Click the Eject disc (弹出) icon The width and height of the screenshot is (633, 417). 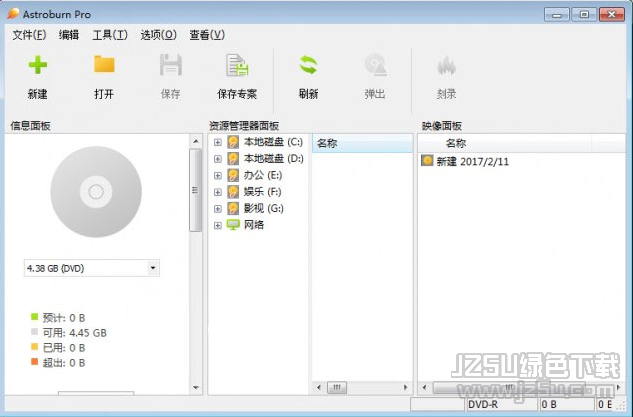click(x=375, y=65)
